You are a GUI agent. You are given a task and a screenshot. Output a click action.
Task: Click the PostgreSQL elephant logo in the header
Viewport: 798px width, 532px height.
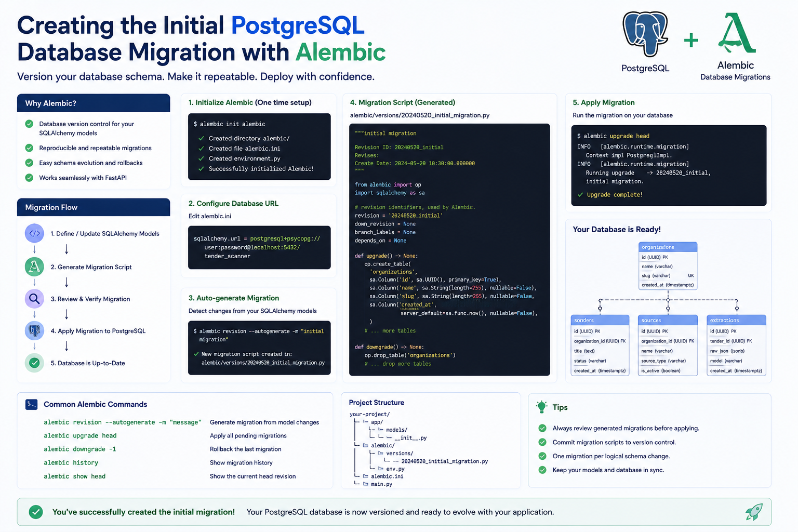pos(646,34)
